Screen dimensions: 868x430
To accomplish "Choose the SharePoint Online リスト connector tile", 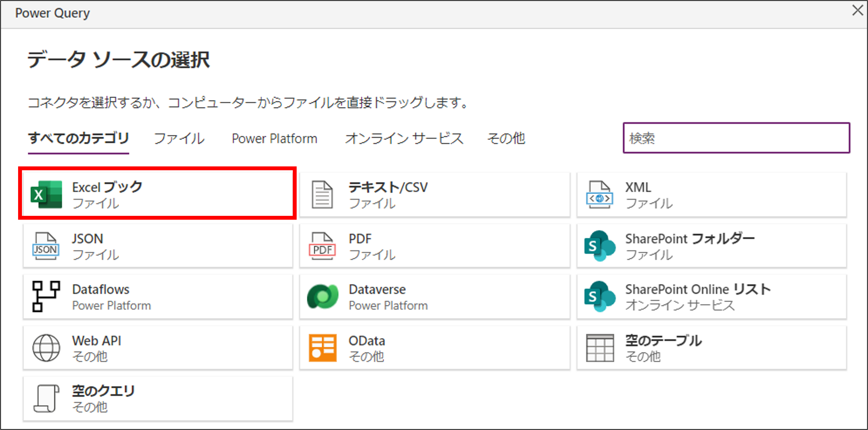I will [711, 296].
